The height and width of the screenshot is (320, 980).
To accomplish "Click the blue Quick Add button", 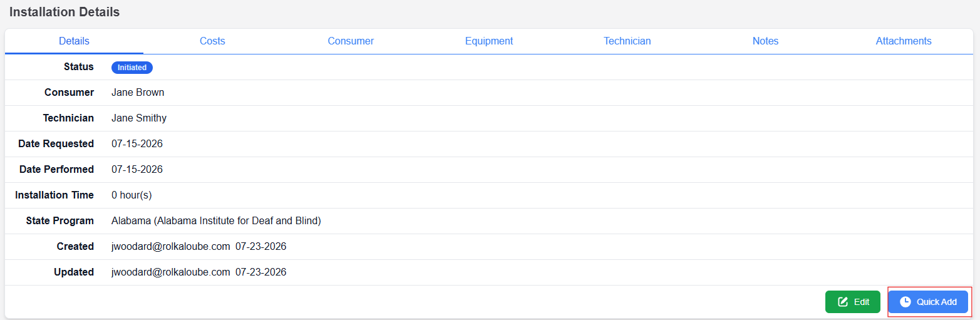I will point(929,302).
